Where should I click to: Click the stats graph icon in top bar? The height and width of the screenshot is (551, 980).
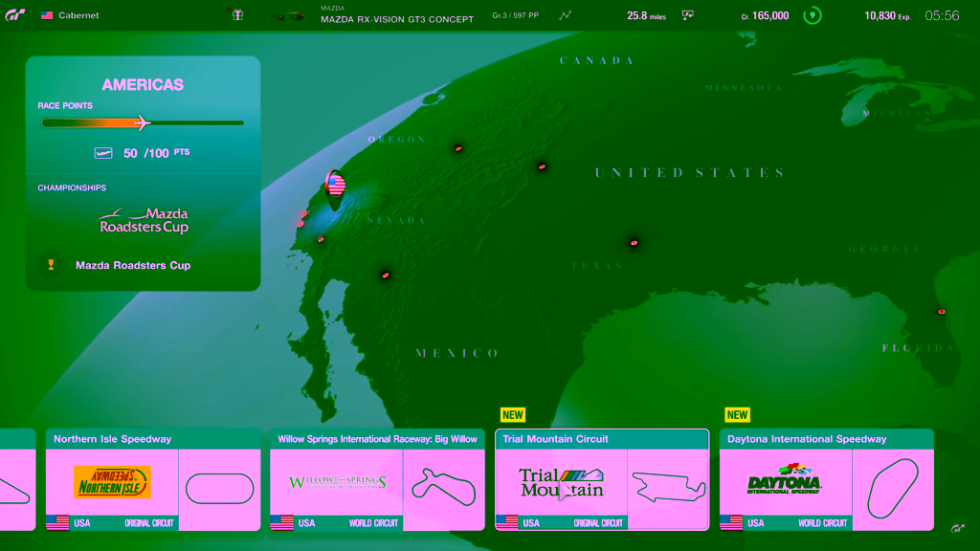click(x=566, y=15)
